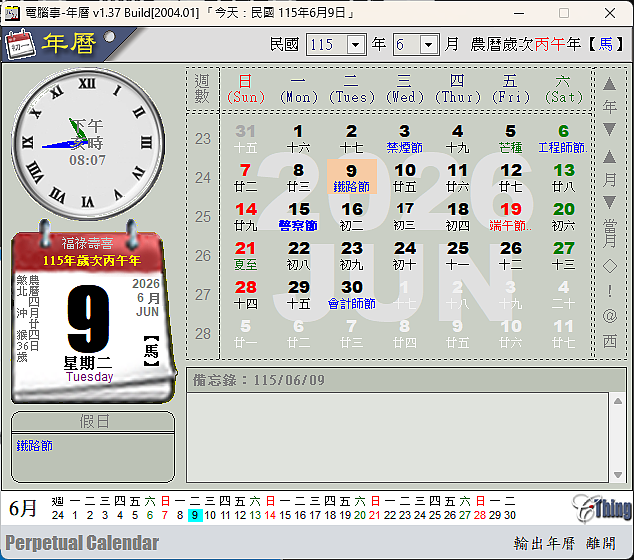Select June 5 芒種 in calendar
Screen dimensions: 634x560
coord(510,138)
